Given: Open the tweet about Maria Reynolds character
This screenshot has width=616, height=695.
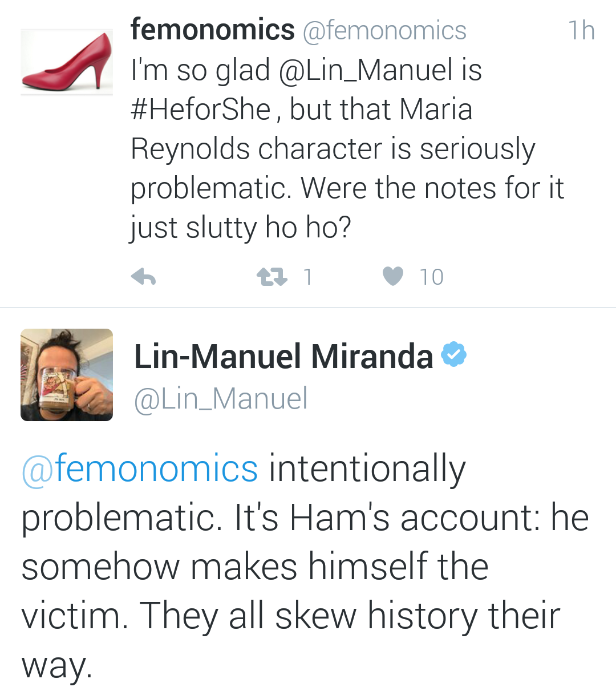Looking at the screenshot, I should [342, 168].
